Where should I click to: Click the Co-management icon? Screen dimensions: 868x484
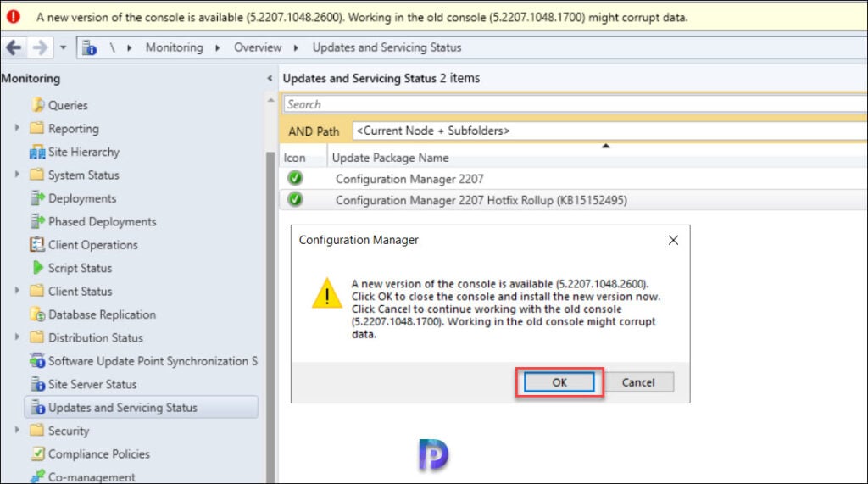pyautogui.click(x=37, y=476)
